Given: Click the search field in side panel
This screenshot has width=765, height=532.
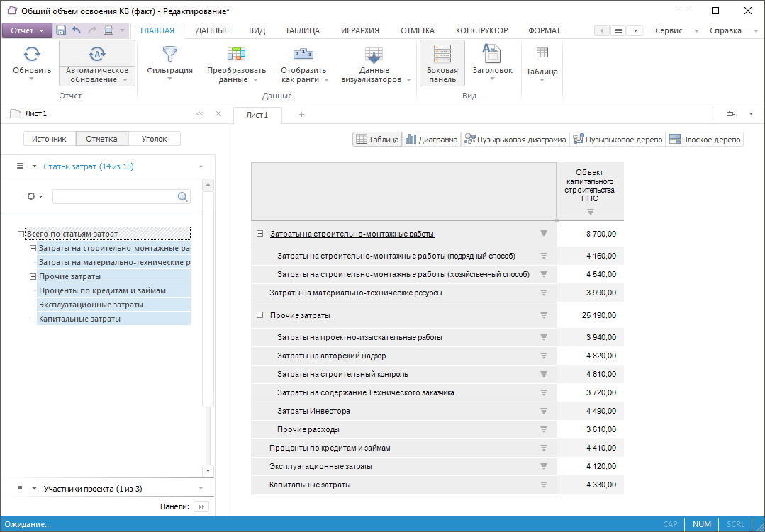Looking at the screenshot, I should coord(113,197).
